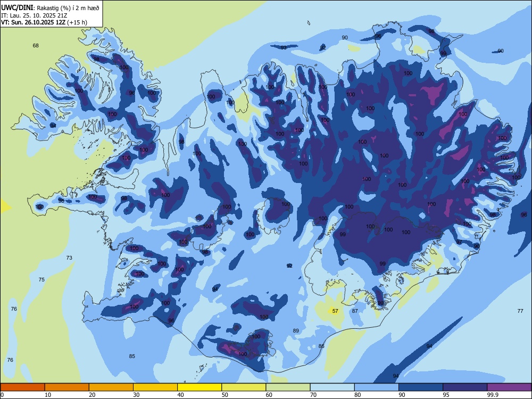Pick the light green 60–70 legend swatch

[x=288, y=387]
